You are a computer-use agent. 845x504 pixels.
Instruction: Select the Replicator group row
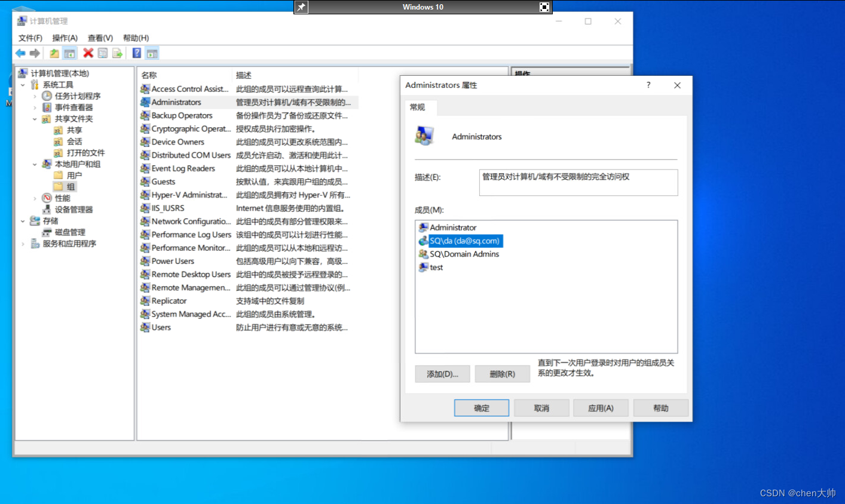click(248, 300)
